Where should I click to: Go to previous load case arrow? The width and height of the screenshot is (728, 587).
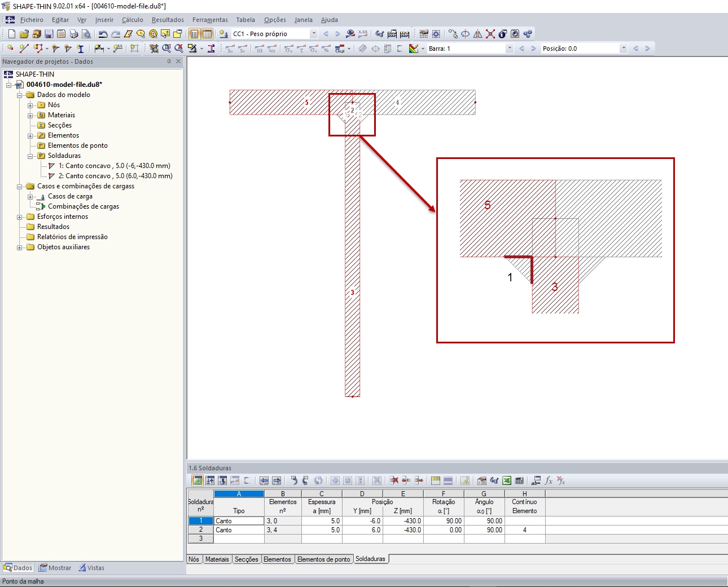tap(326, 34)
